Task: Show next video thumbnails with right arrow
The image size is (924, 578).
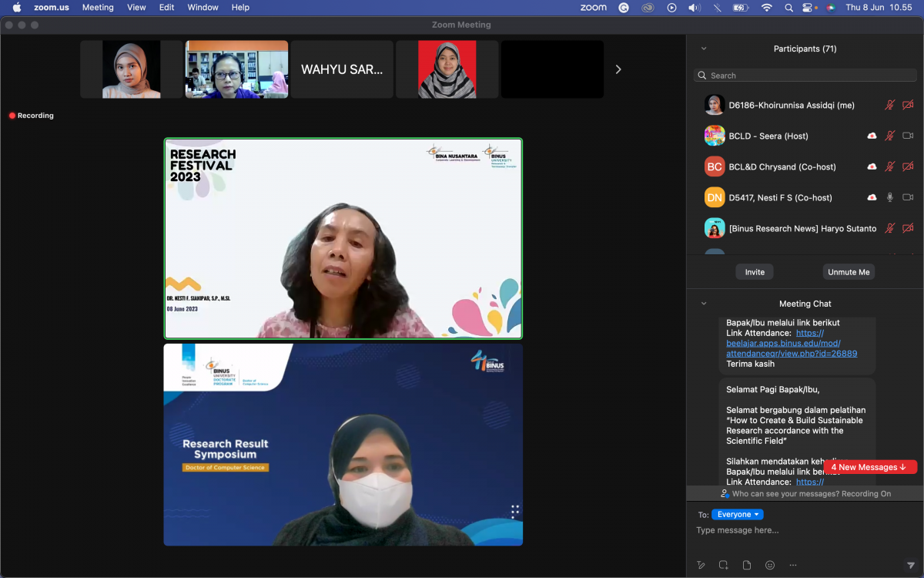Action: [618, 69]
